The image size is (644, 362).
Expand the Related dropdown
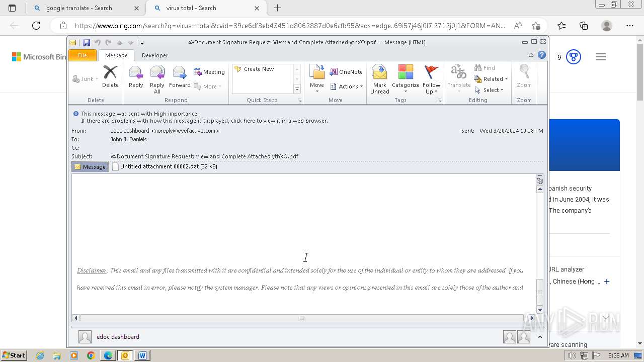pos(491,79)
